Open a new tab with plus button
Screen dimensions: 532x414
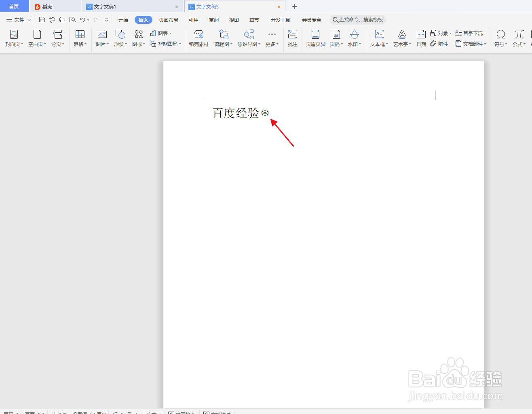(295, 6)
